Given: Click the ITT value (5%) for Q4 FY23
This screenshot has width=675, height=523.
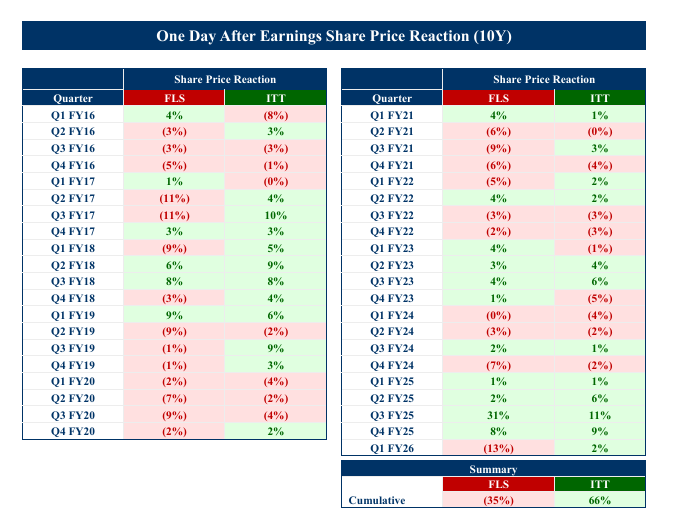Looking at the screenshot, I should (x=600, y=298).
